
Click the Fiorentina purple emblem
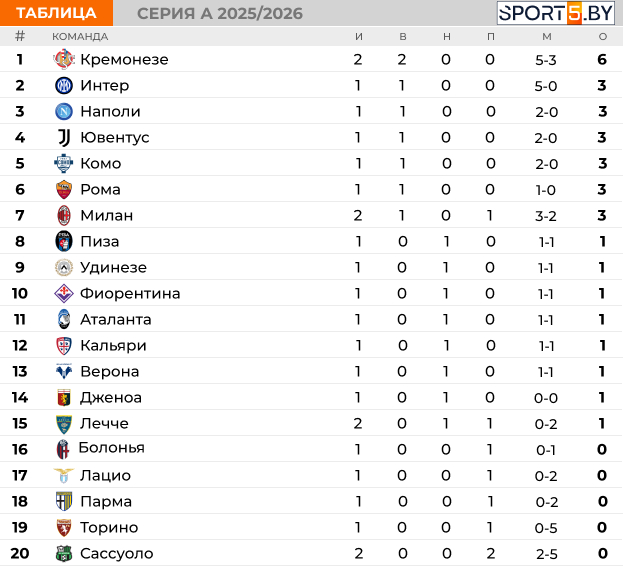(64, 293)
